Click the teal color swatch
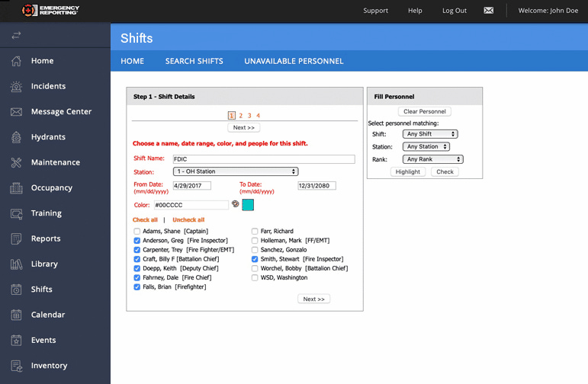The height and width of the screenshot is (384, 588). click(248, 205)
